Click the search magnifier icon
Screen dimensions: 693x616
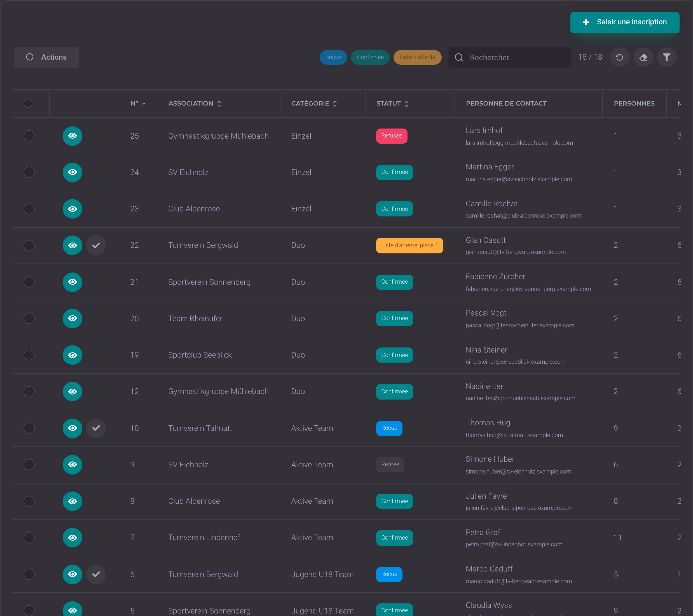[459, 57]
